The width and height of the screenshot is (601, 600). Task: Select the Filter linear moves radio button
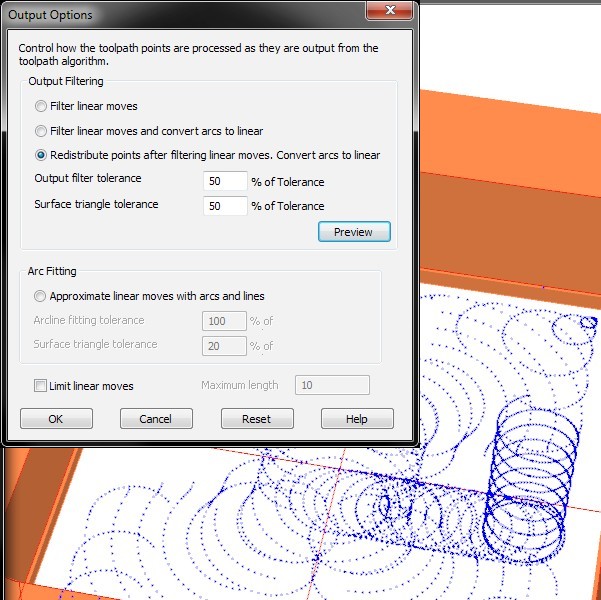(41, 106)
